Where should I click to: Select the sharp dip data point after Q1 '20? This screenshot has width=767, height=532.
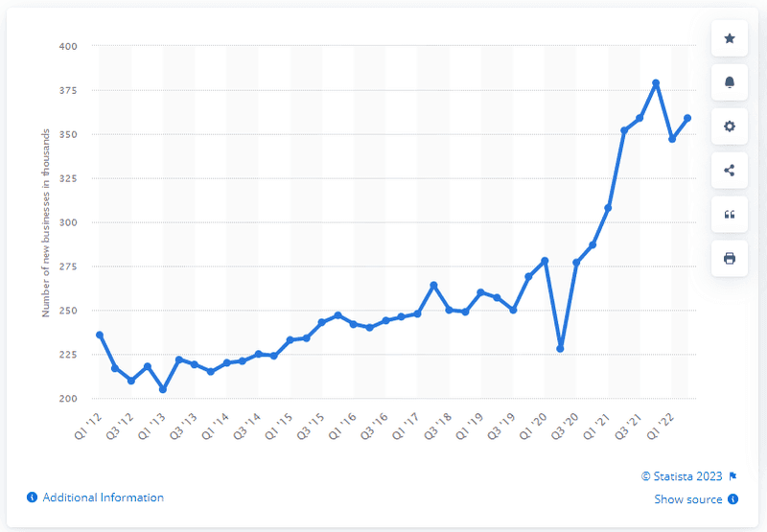click(560, 349)
